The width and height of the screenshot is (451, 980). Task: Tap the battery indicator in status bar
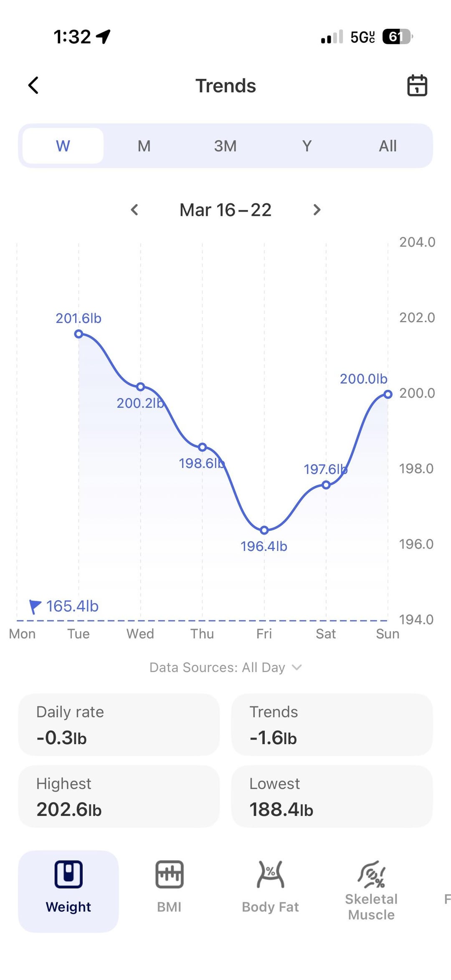[x=397, y=37]
